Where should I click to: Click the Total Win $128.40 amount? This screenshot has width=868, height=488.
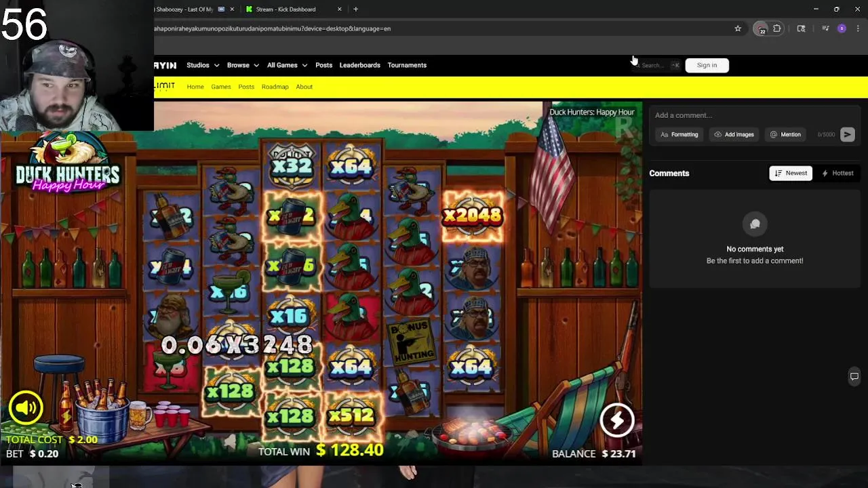pos(350,450)
